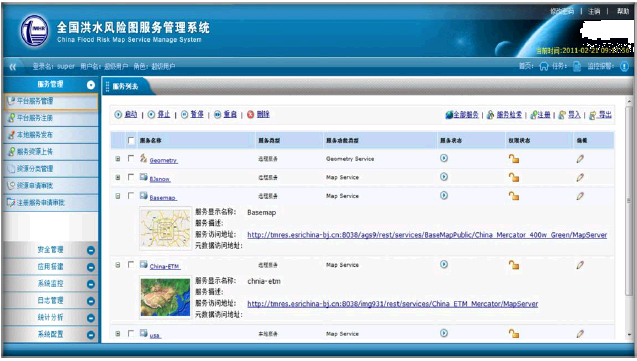Tick the checkbox for China-ETM service
The image size is (637, 361).
click(131, 264)
